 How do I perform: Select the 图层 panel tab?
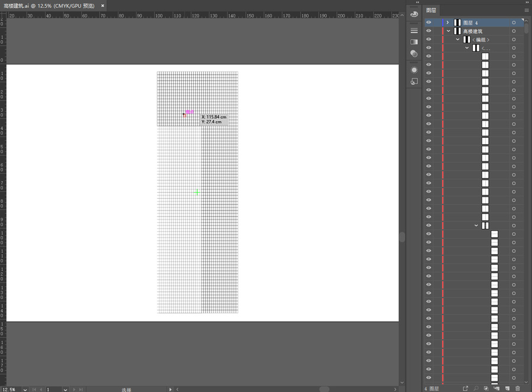tap(431, 10)
